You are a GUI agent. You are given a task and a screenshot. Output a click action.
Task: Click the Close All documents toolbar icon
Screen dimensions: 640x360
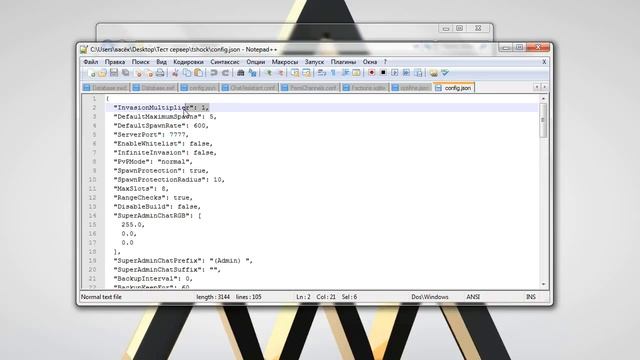coord(150,73)
